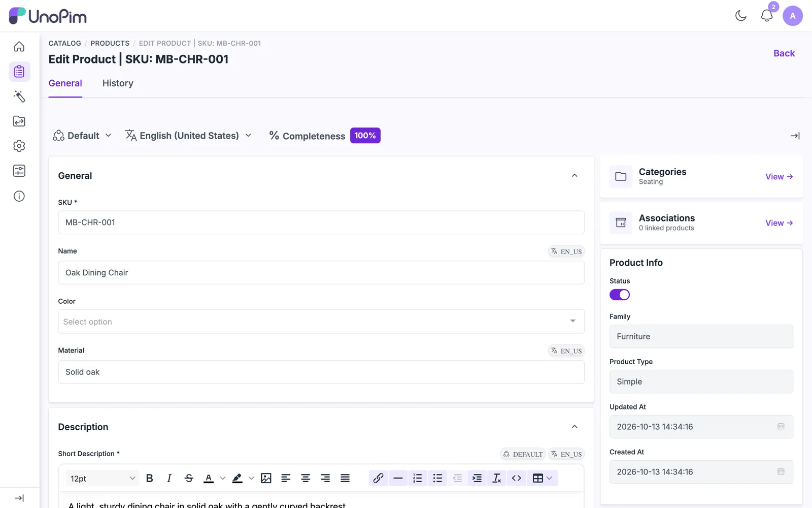812x508 pixels.
Task: Collapse the Description section chevron
Action: pos(574,427)
